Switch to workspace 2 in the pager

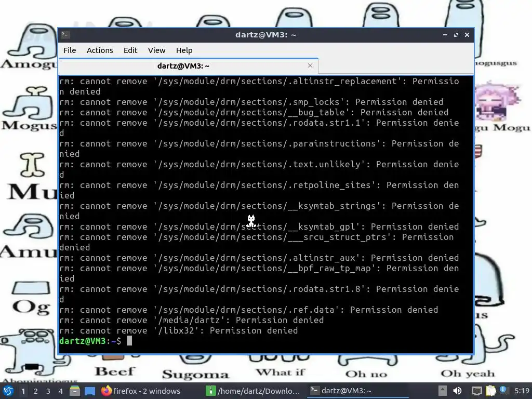coord(36,391)
